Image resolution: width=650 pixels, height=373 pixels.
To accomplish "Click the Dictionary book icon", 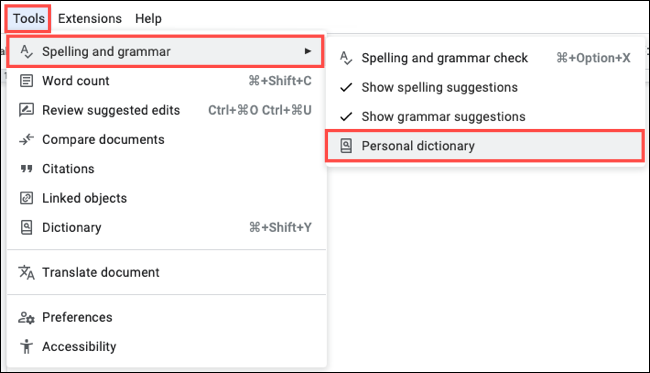I will point(27,228).
